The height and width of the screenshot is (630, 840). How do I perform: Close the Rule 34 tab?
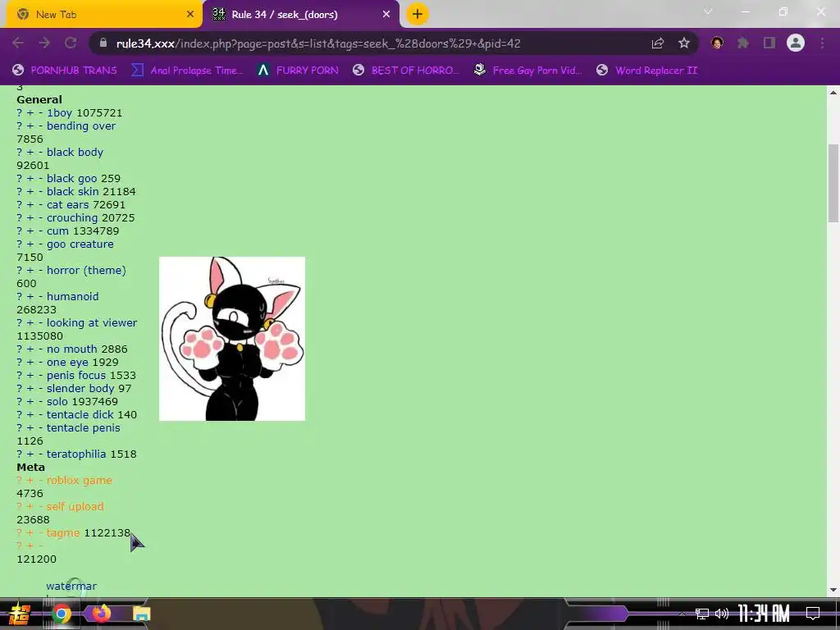coord(386,15)
